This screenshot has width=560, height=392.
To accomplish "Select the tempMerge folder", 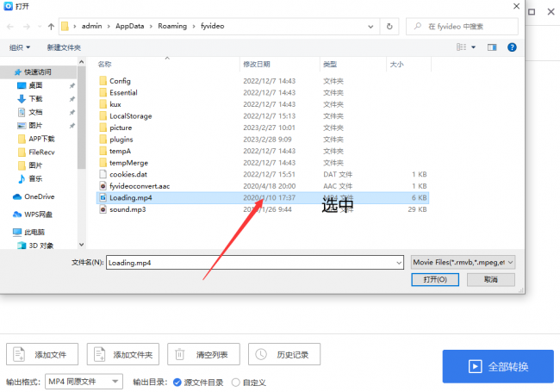I will tap(128, 163).
